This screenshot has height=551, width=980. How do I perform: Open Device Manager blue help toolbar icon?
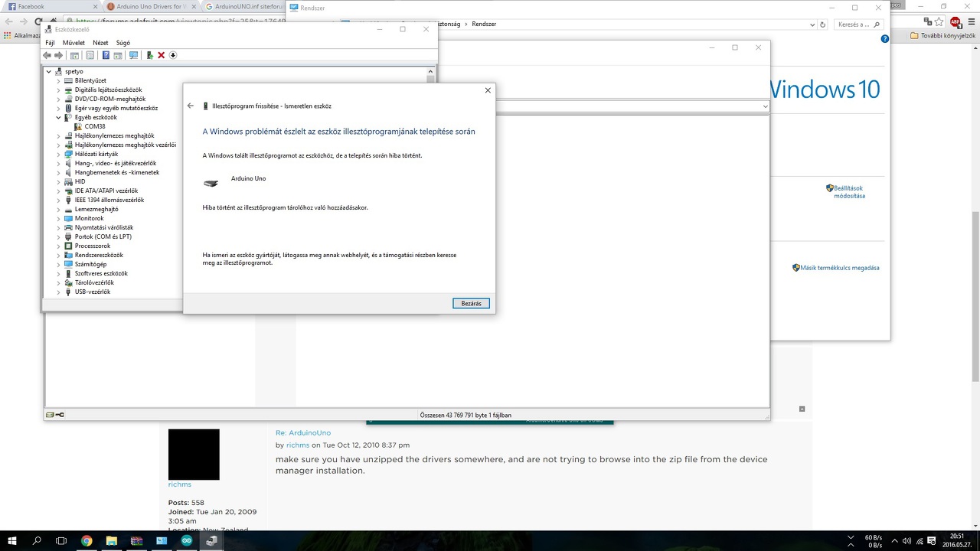pyautogui.click(x=106, y=55)
